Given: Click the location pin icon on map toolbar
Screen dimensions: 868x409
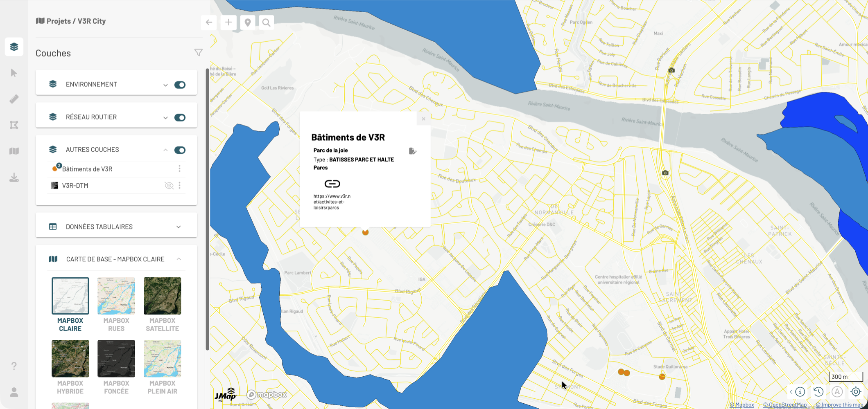Looking at the screenshot, I should (x=247, y=22).
